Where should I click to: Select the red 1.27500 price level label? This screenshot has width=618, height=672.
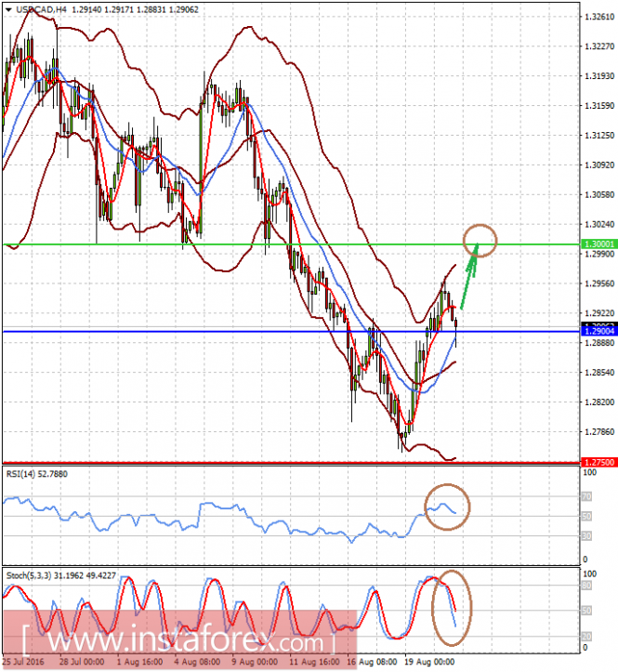[x=599, y=462]
